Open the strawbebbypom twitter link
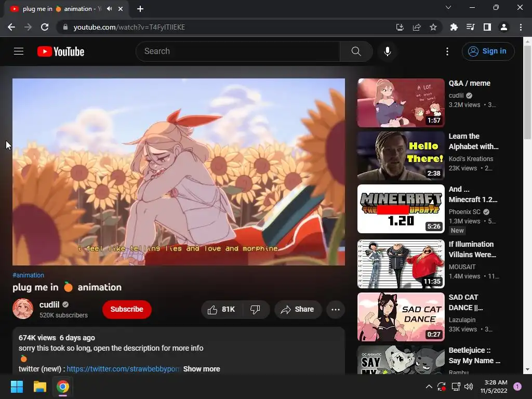The image size is (532, 399). coord(123,369)
